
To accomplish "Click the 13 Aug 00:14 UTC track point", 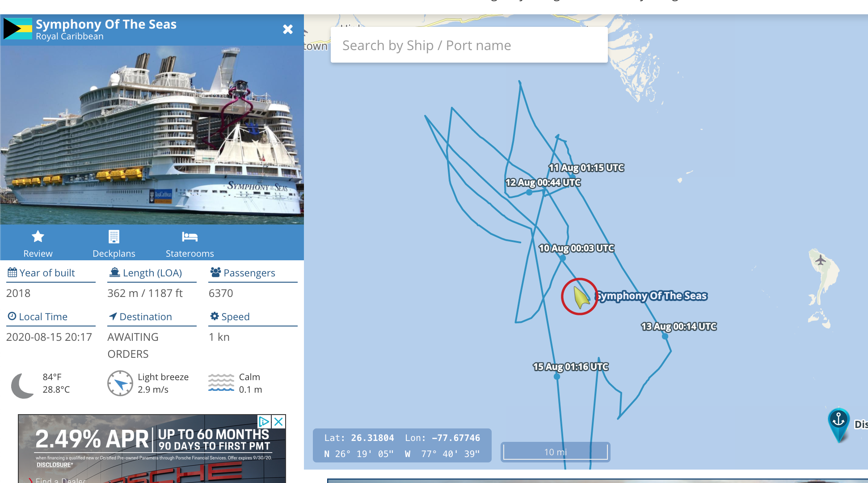I will [665, 336].
